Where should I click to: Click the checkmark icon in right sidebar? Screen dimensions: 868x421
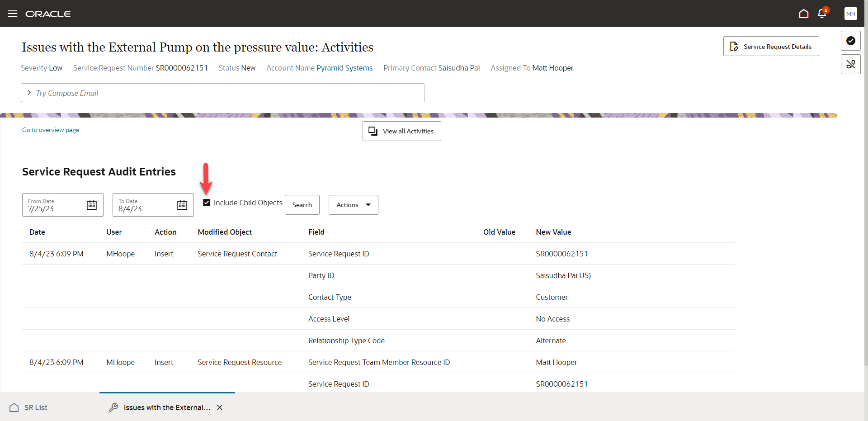point(850,41)
